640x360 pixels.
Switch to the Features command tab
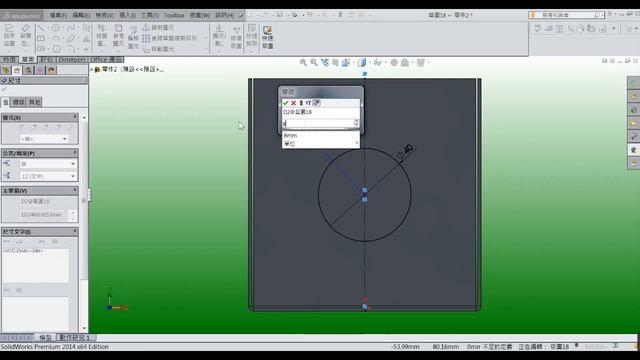coord(9,60)
